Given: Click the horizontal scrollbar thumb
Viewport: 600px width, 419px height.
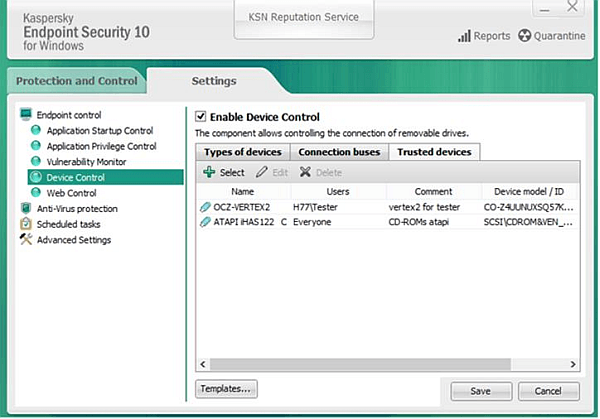Looking at the screenshot, I should tap(360, 364).
